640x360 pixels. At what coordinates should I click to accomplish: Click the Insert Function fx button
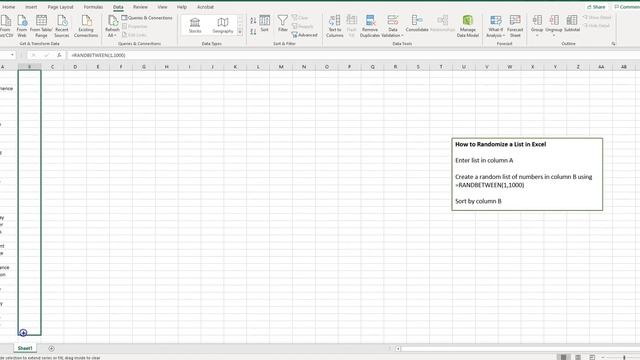(x=59, y=55)
